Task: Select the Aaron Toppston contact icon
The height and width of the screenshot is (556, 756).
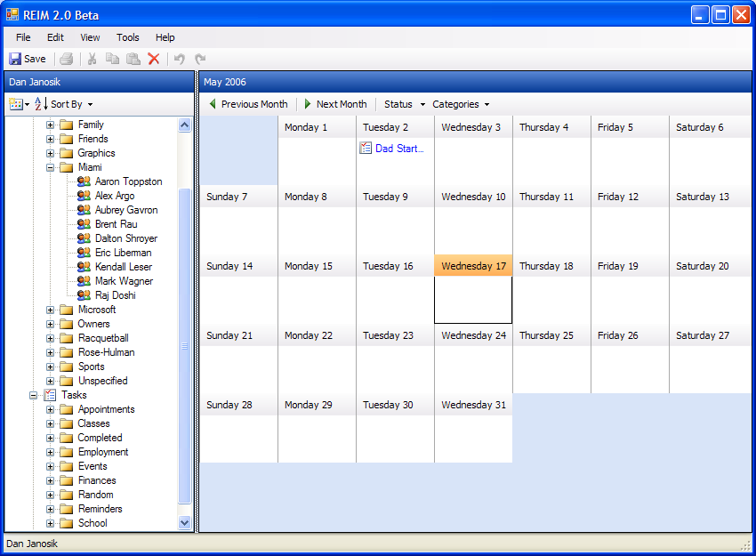Action: coord(84,181)
